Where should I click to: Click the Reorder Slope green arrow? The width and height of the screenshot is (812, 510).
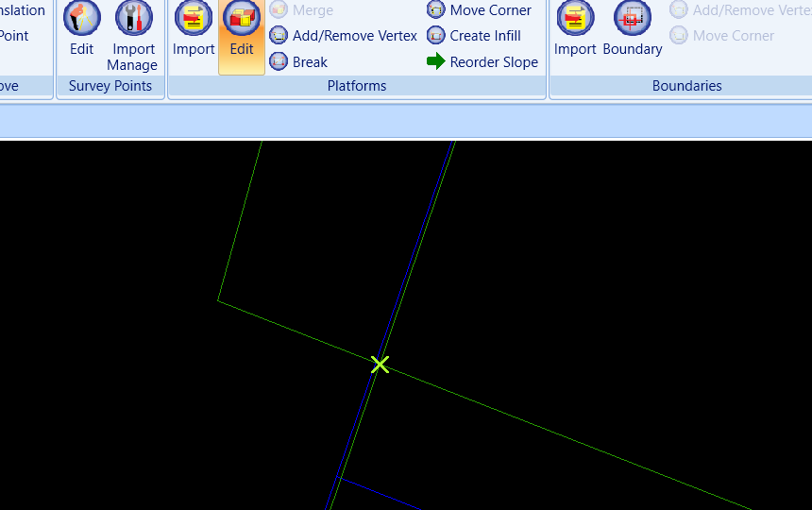click(435, 61)
